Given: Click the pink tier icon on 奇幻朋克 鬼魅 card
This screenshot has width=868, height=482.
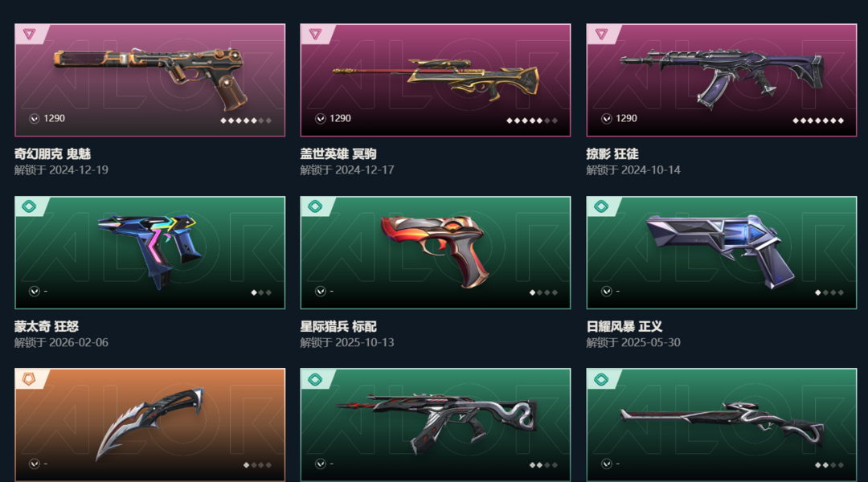Looking at the screenshot, I should point(30,35).
